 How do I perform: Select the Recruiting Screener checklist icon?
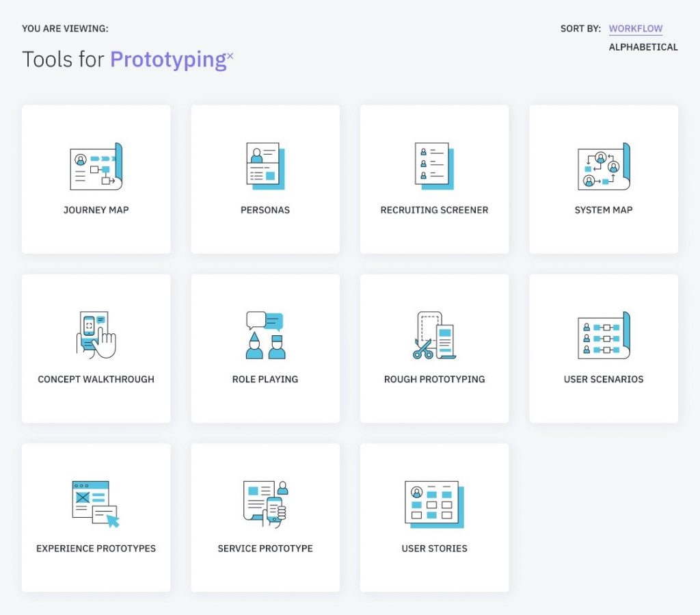pos(434,166)
